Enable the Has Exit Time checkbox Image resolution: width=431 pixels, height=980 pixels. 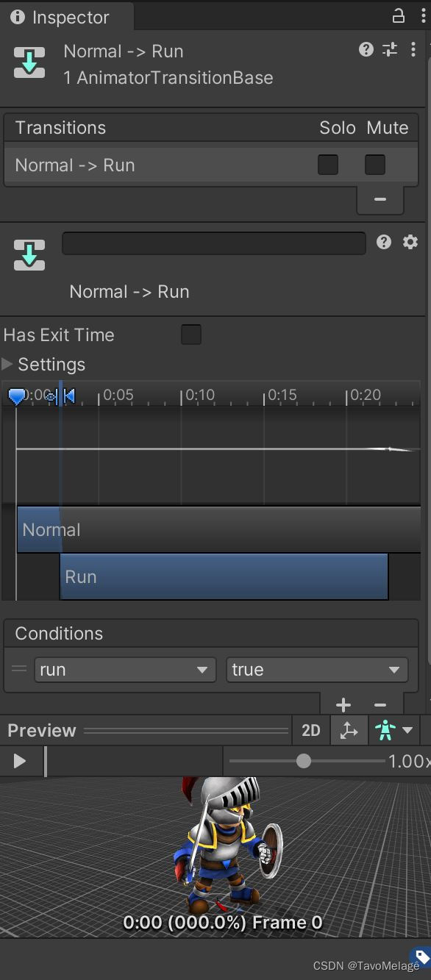(190, 335)
